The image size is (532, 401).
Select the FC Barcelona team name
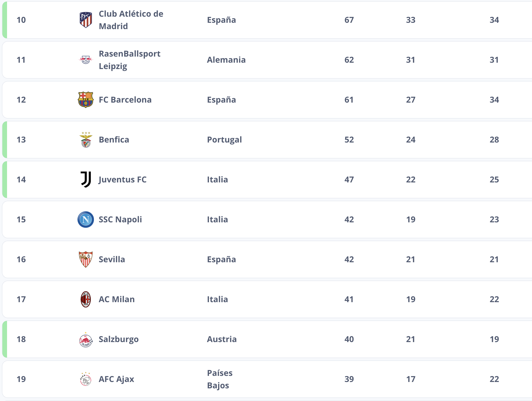[125, 100]
